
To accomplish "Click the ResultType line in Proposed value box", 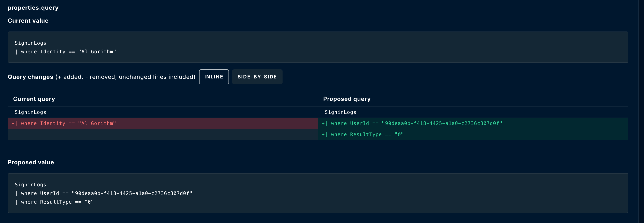I will click(x=54, y=202).
